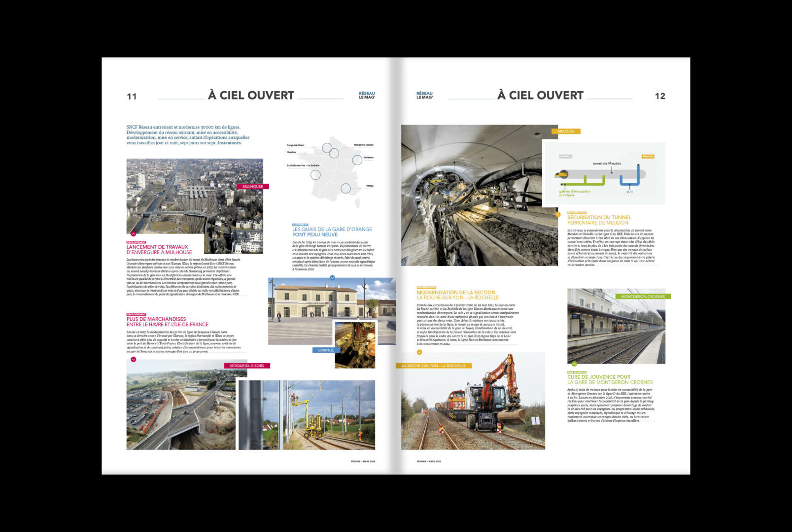Click heading 'LES QUAIS DE LA GARE D'ORANGE'
Screen dimensions: 792x532
332,230
